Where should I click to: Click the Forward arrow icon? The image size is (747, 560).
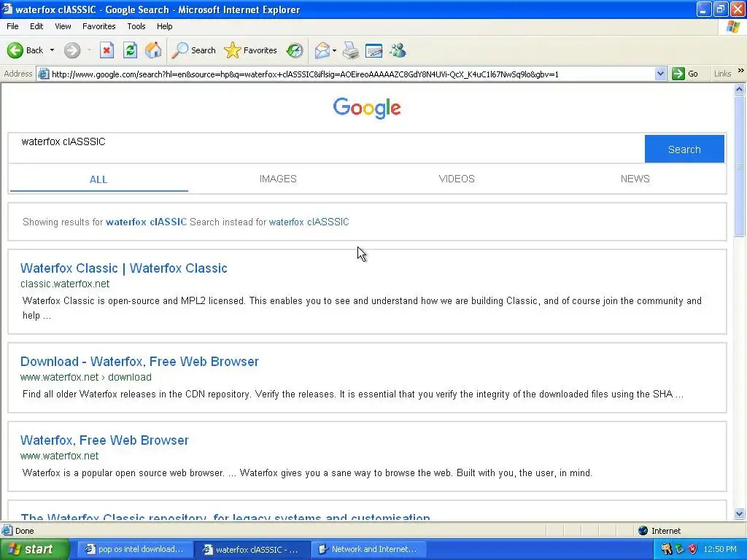pos(72,50)
